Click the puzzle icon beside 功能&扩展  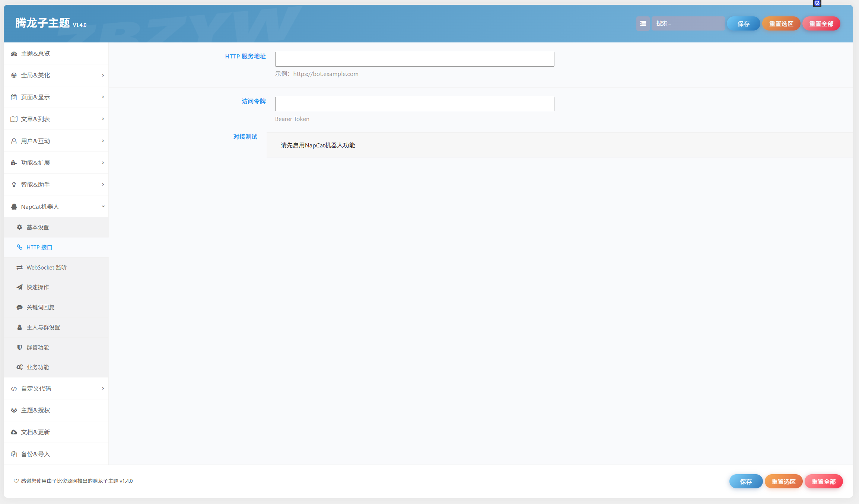tap(14, 163)
